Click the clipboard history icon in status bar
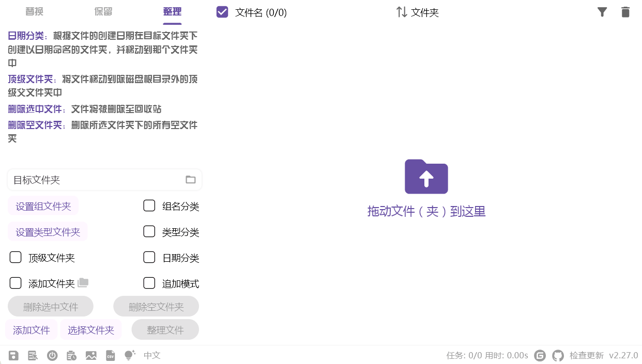This screenshot has height=364, width=642. pyautogui.click(x=72, y=355)
